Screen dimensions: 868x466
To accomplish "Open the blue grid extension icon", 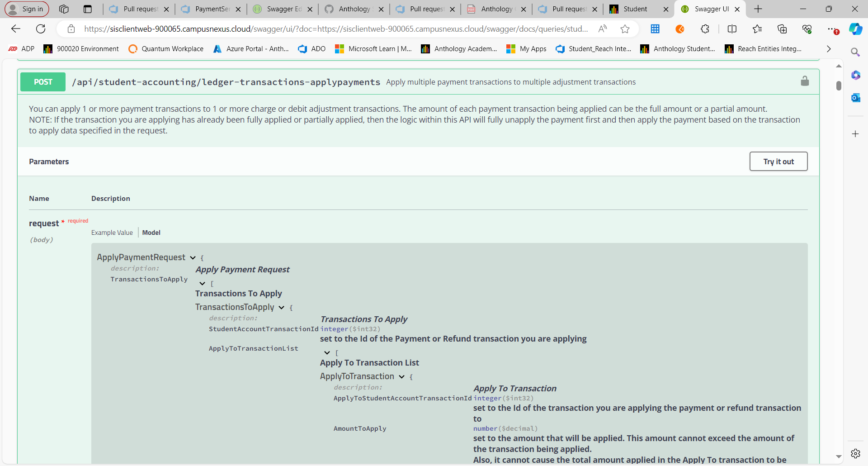I will pos(655,29).
